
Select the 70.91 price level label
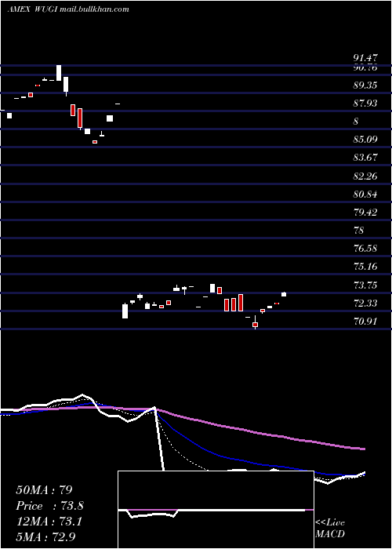(365, 321)
